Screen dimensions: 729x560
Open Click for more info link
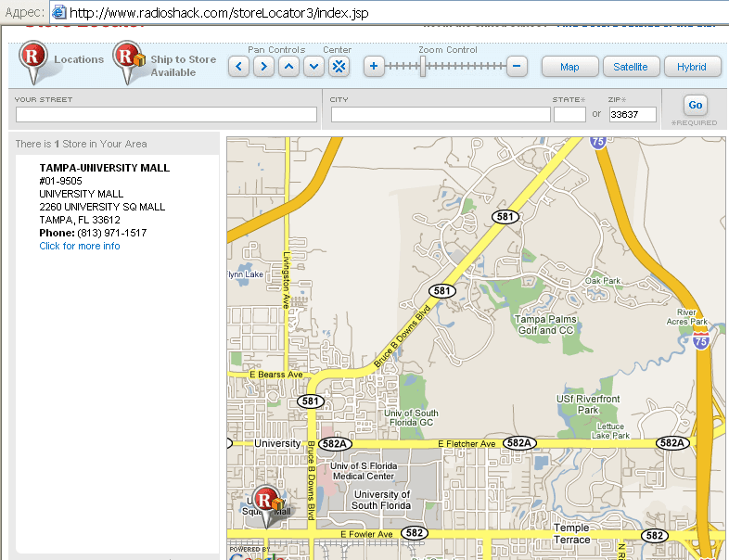(x=80, y=246)
